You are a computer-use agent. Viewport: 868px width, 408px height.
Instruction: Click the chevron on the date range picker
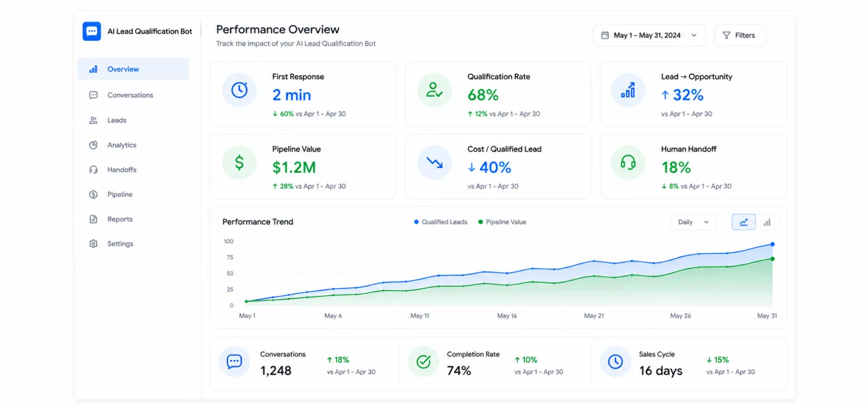point(694,36)
